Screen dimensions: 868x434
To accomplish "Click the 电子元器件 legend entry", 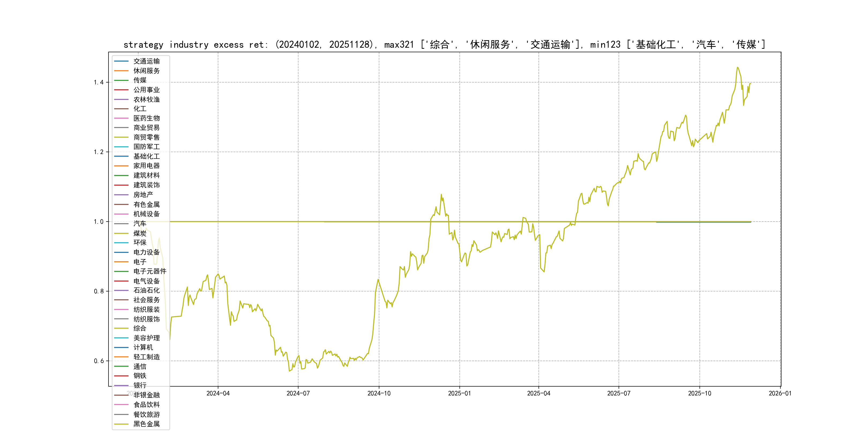I will click(x=149, y=271).
